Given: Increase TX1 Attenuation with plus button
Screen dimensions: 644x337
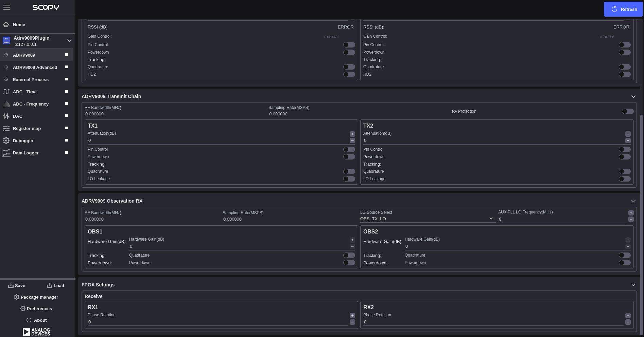Looking at the screenshot, I should click(352, 134).
